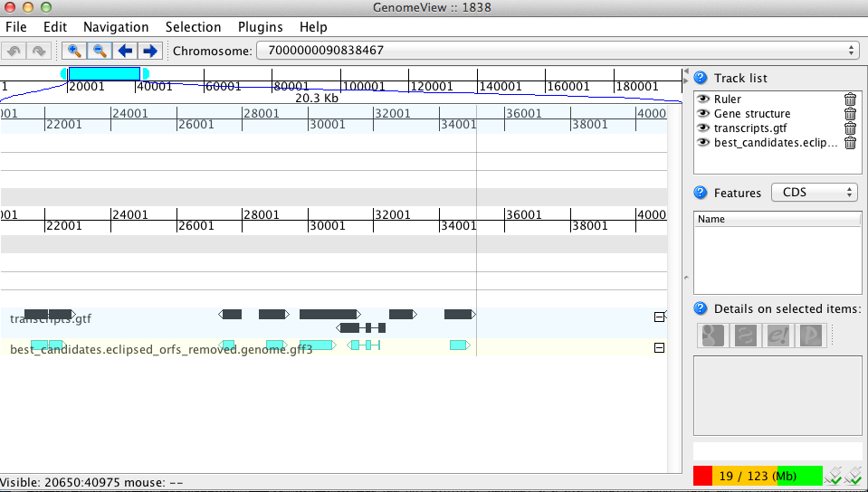Open the Help menu

pyautogui.click(x=313, y=27)
